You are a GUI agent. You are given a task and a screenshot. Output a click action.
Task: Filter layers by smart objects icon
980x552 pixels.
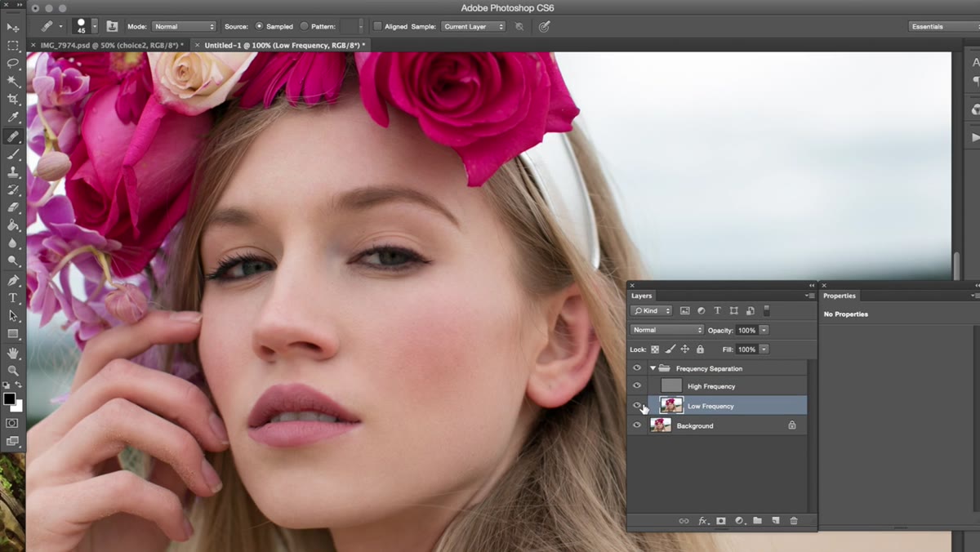pos(750,311)
